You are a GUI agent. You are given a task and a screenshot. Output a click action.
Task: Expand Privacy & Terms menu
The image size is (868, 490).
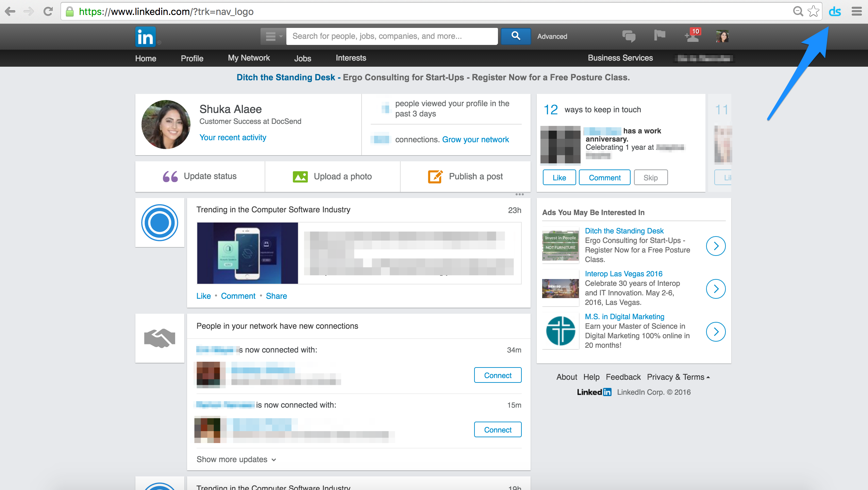pos(678,377)
